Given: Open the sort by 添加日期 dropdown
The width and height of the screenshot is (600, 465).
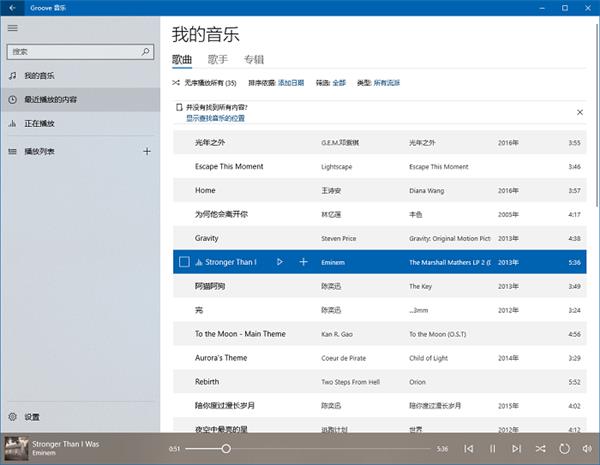Looking at the screenshot, I should 290,83.
